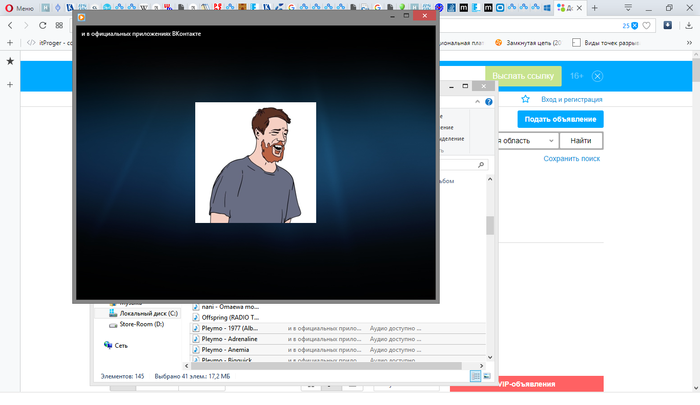Click the media player track title text
The height and width of the screenshot is (405, 700).
pos(141,33)
